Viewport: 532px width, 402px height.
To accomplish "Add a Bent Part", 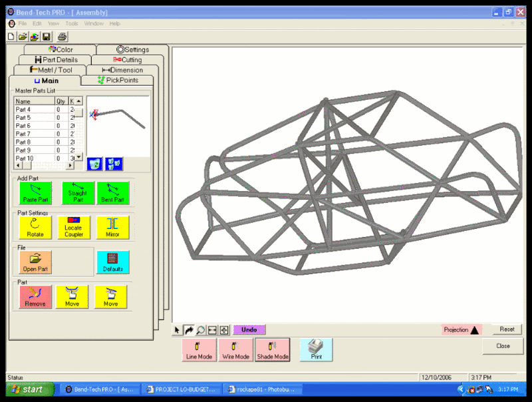I will pos(113,193).
